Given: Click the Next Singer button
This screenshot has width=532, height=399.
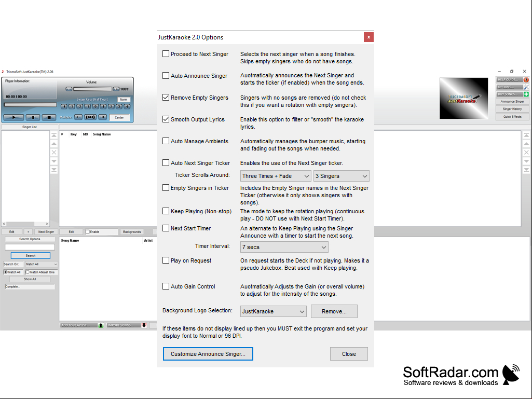Looking at the screenshot, I should coord(46,232).
